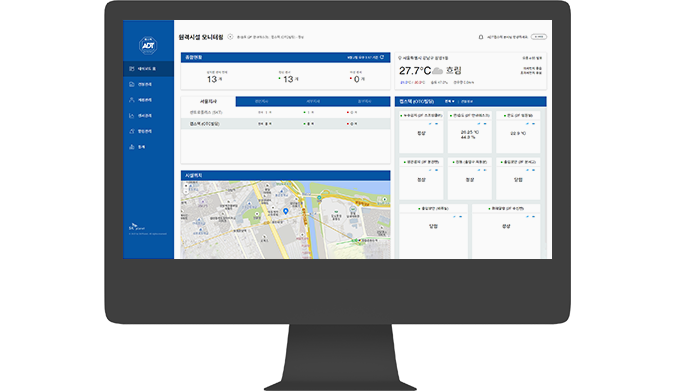Click the ADT logo in the sidebar

click(x=148, y=45)
